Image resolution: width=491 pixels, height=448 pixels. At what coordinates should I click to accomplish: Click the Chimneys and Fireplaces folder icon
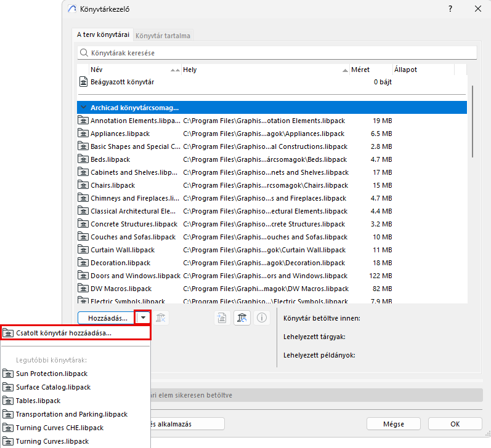[x=83, y=198]
